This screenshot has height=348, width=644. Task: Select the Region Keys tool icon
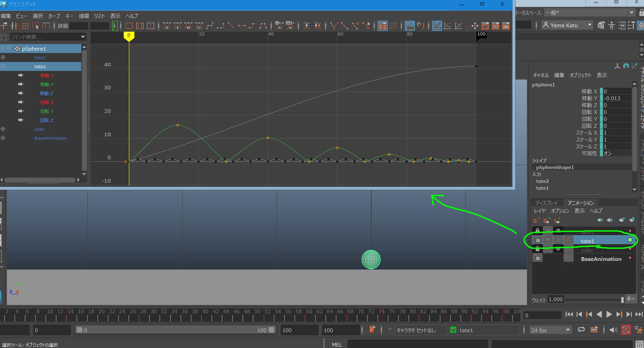(x=35, y=26)
